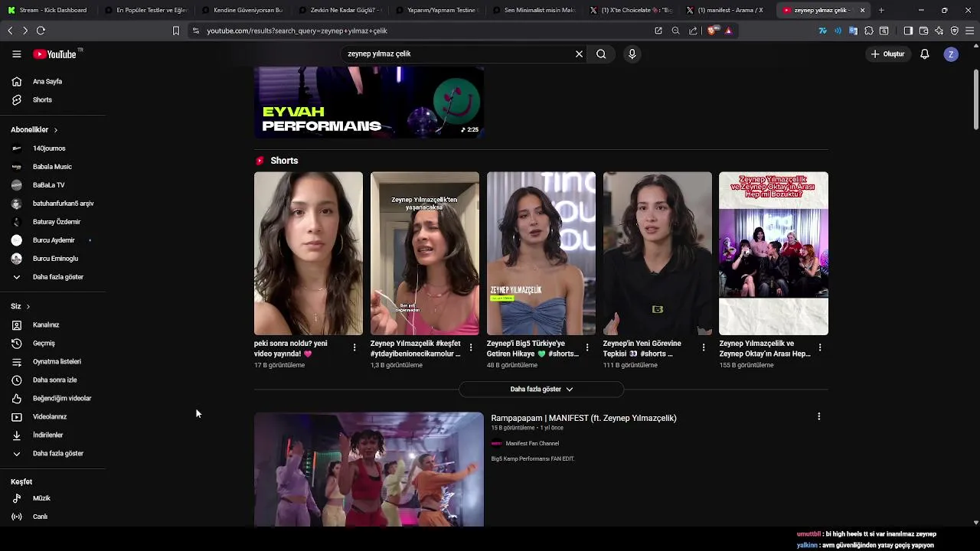Play short 'peki sonra noldu? yeni video yayında'

[309, 253]
